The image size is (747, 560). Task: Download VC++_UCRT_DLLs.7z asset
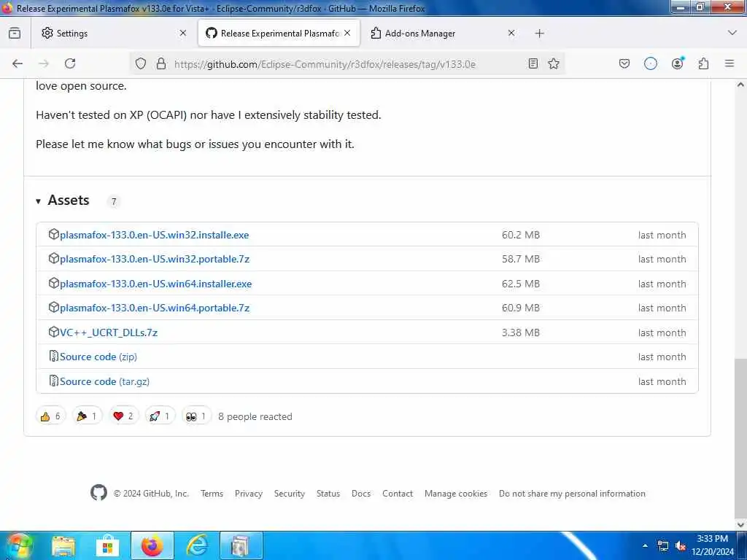(109, 332)
